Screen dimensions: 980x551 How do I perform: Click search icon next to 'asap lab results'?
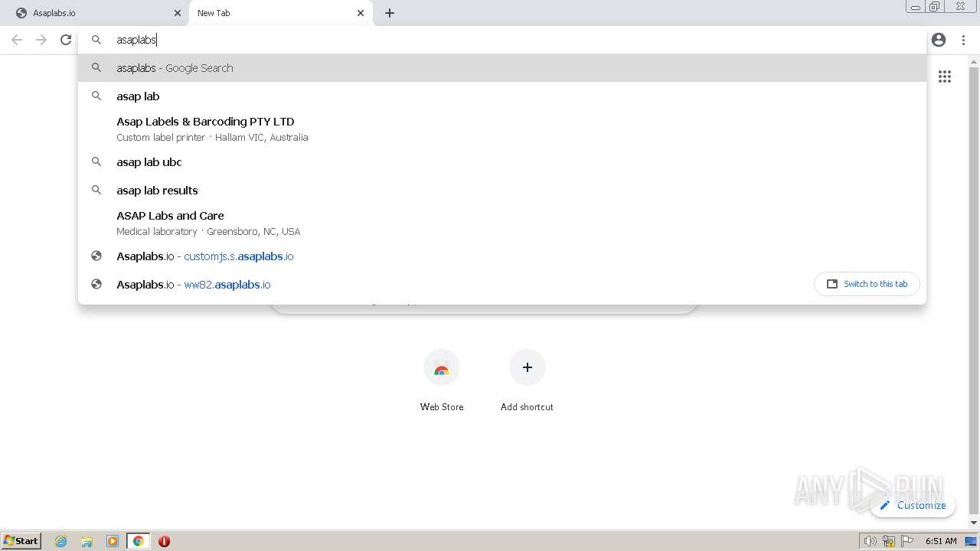[x=96, y=191]
